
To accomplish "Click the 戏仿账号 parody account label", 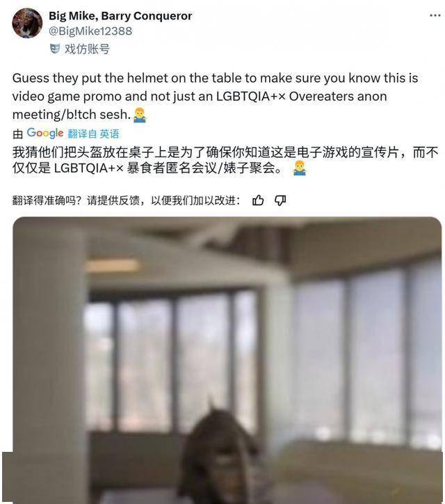I will 87,49.
